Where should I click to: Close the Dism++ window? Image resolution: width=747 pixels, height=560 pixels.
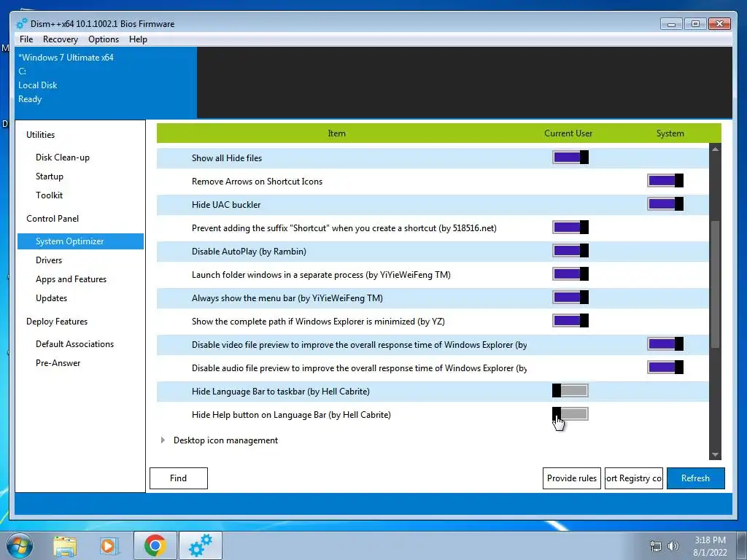(x=719, y=24)
